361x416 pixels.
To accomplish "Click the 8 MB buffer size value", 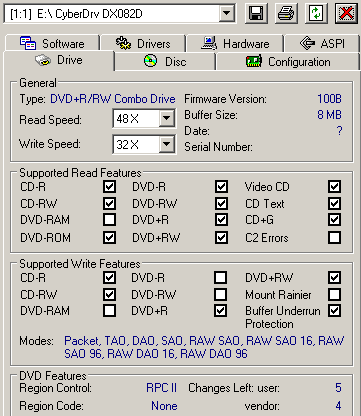I will (x=329, y=115).
